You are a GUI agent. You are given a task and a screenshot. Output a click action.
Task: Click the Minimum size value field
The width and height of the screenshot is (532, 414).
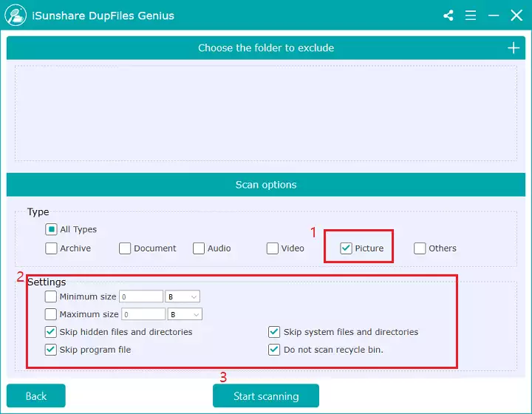coord(141,296)
